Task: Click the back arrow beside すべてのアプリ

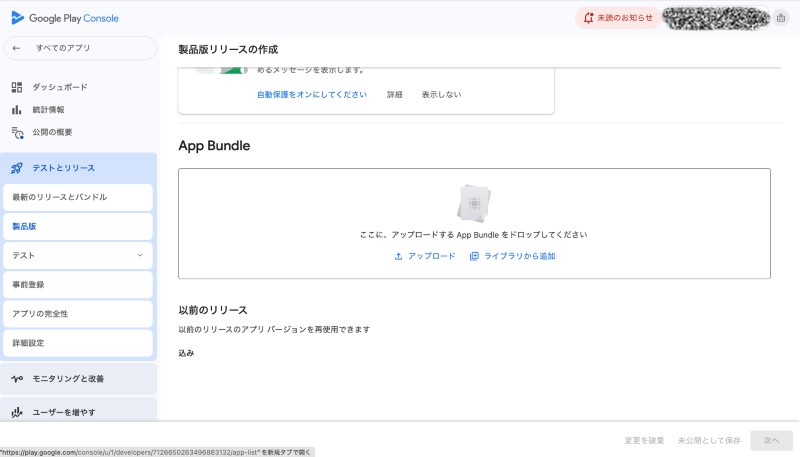Action: tap(16, 48)
